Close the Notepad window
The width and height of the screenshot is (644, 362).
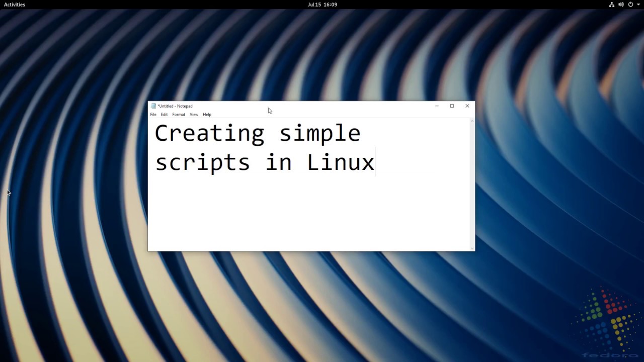pos(467,106)
